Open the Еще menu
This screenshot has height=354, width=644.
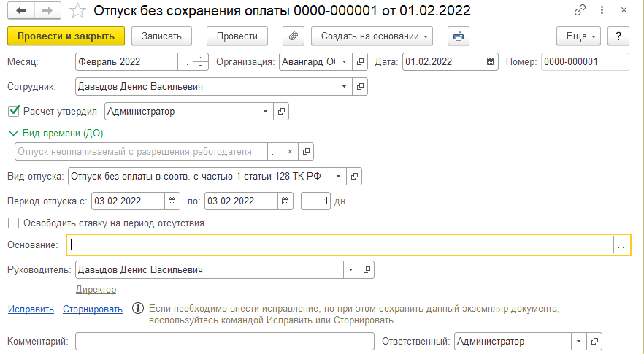click(x=578, y=36)
